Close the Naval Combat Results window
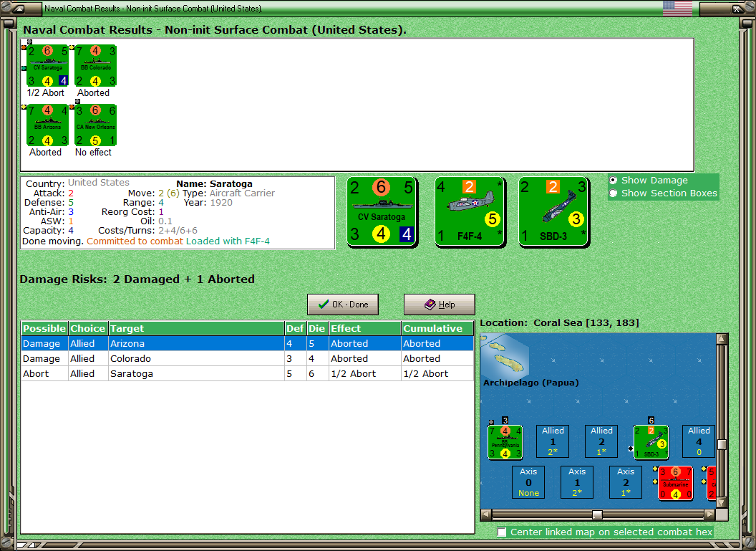This screenshot has width=756, height=551. coord(737,8)
